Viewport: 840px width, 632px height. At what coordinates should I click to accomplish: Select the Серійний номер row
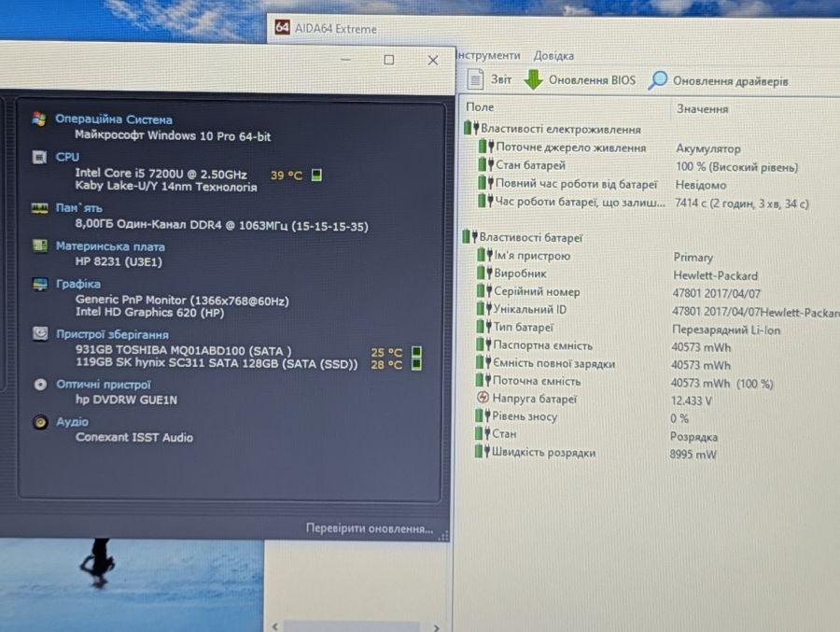619,292
